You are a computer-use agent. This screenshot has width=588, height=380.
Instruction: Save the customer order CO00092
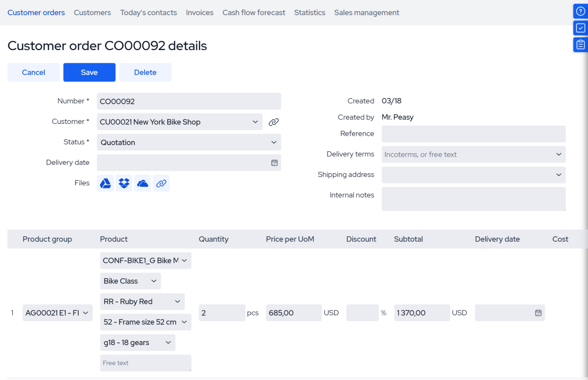89,72
